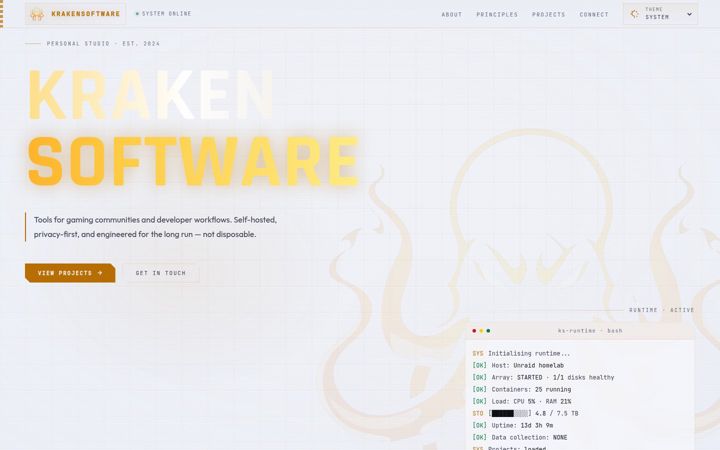Click the large KRAKEN heading
Image resolution: width=720 pixels, height=450 pixels.
click(x=151, y=95)
